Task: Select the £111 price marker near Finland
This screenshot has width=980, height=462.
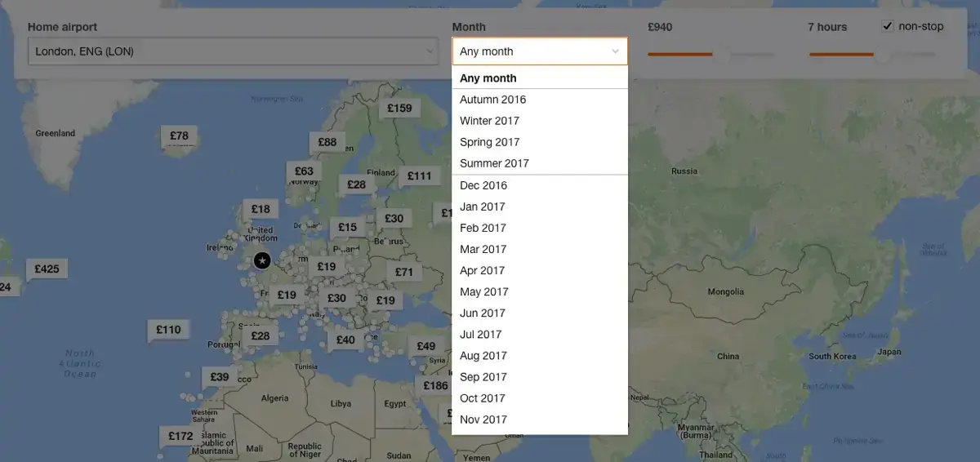Action: tap(419, 175)
